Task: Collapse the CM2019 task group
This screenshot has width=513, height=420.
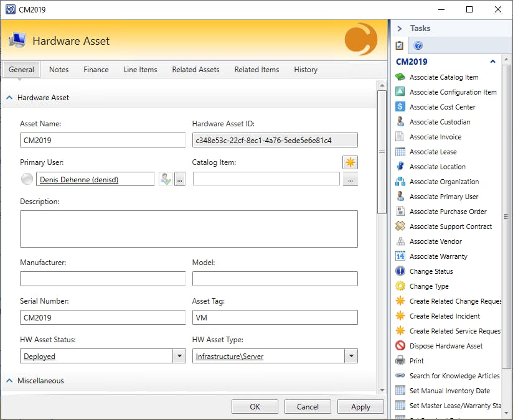Action: point(493,62)
